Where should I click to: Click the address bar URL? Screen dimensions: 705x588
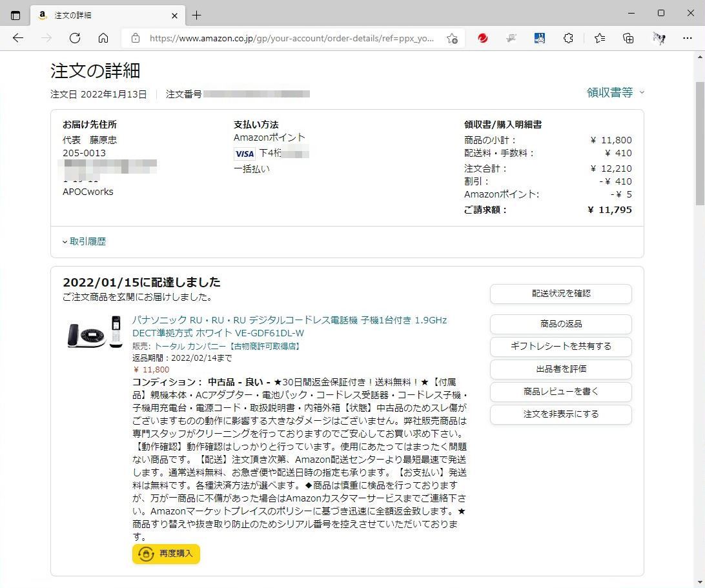coord(292,38)
